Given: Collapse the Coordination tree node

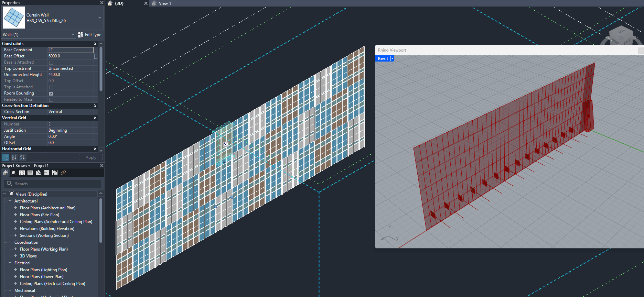Looking at the screenshot, I should click(10, 242).
